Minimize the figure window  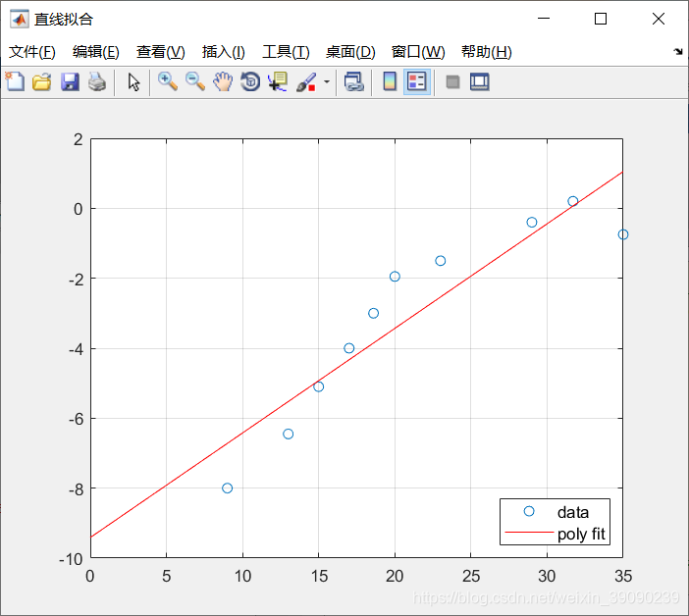tap(544, 18)
